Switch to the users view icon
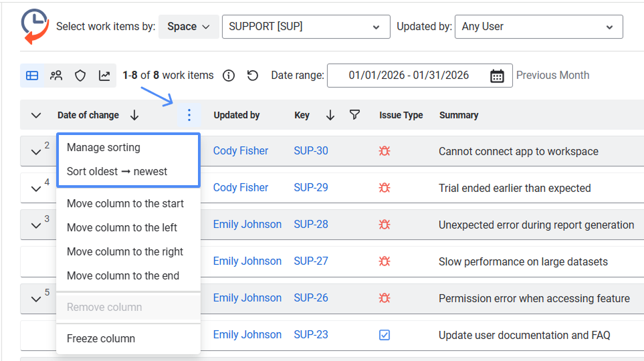Viewport: 644px width, 361px height. (x=56, y=76)
